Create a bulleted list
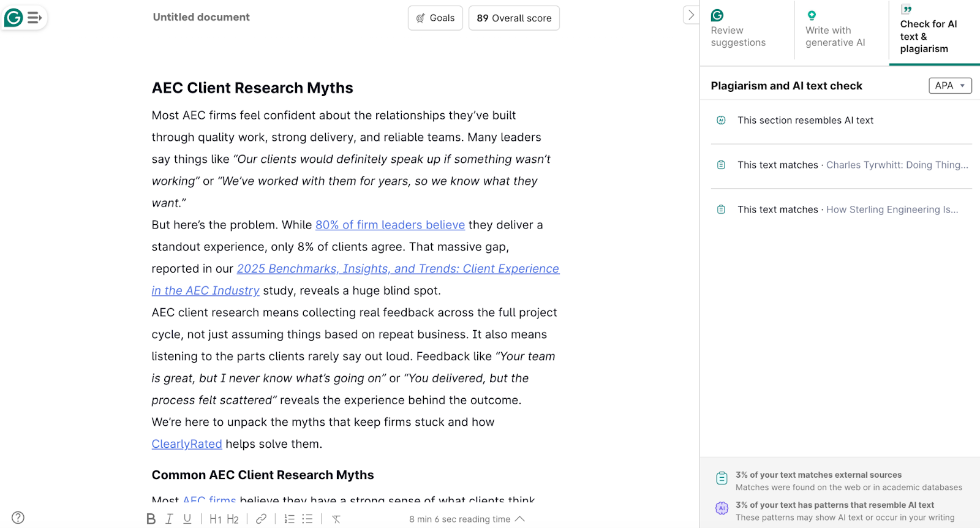The height and width of the screenshot is (528, 980). click(307, 519)
